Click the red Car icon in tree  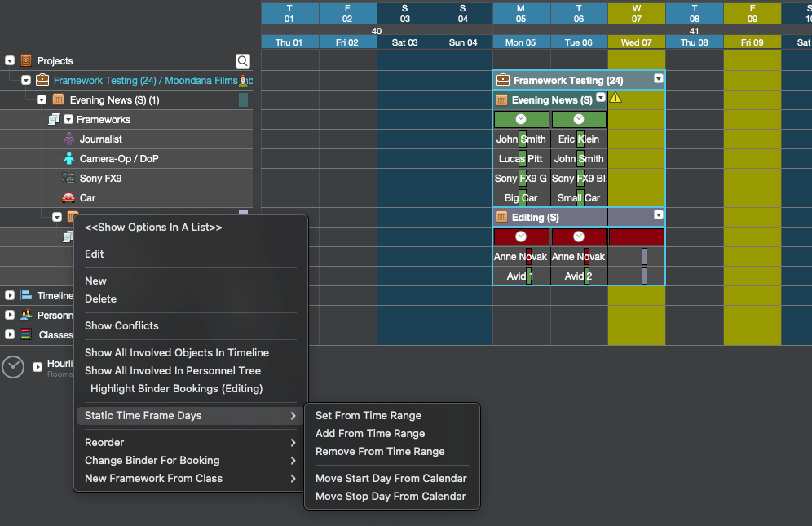coord(68,198)
